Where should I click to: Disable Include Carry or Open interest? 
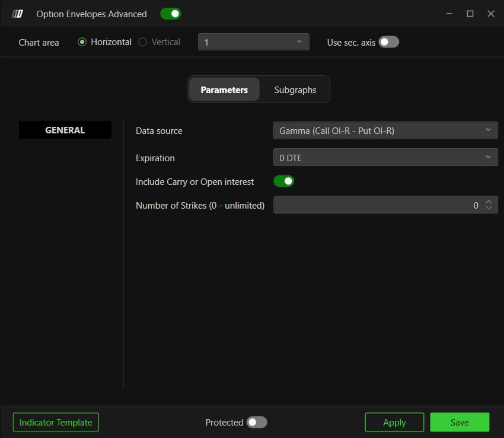coord(284,181)
